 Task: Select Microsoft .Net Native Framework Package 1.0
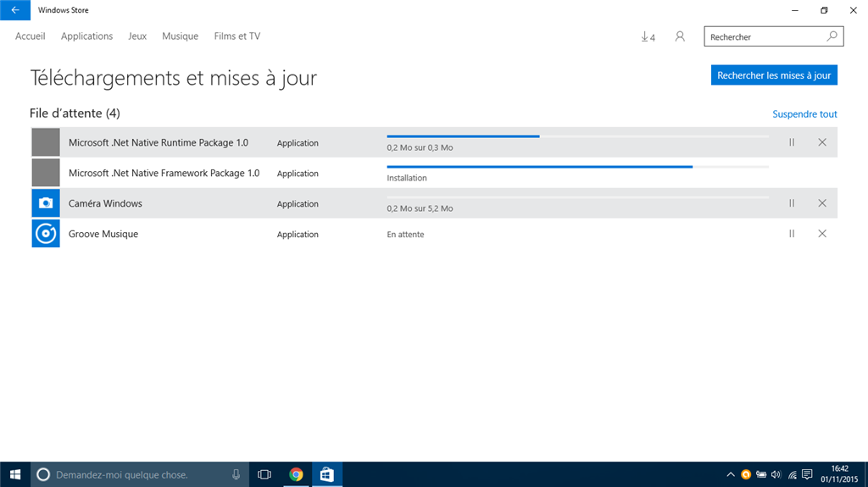(164, 173)
